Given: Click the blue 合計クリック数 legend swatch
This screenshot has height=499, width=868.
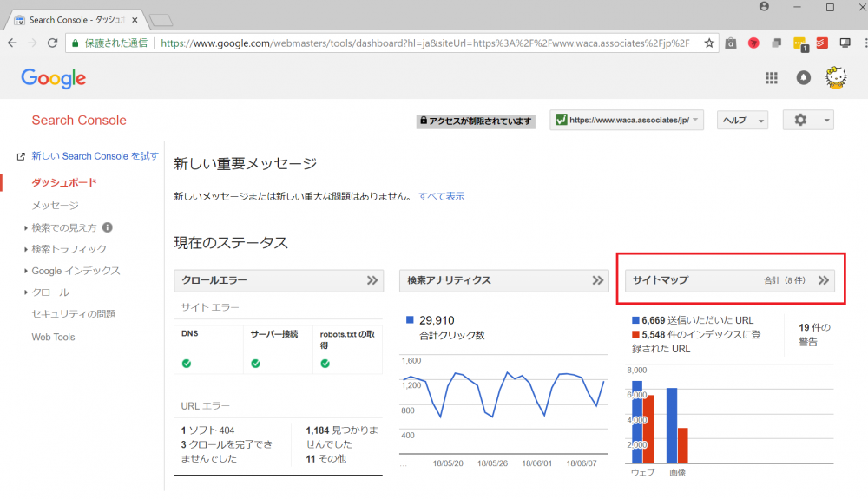Looking at the screenshot, I should pyautogui.click(x=411, y=319).
